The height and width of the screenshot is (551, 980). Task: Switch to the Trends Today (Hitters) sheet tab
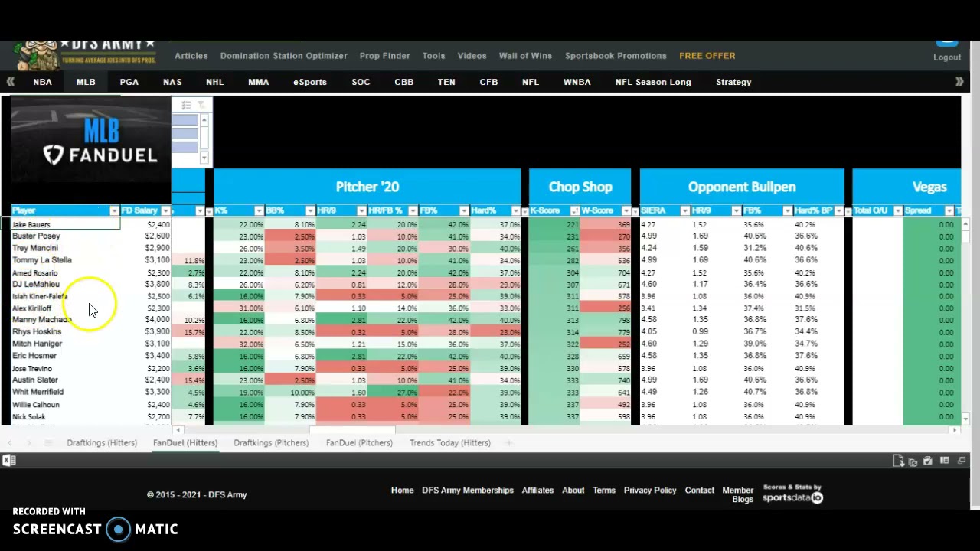[450, 443]
